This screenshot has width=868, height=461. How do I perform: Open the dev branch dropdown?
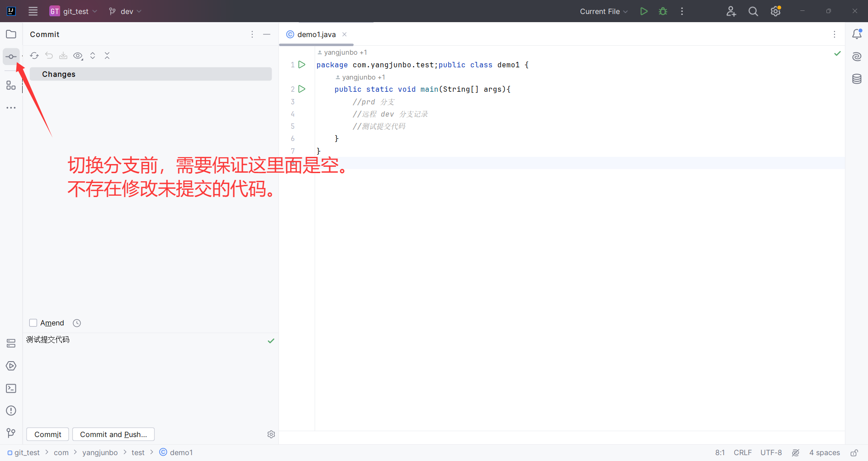pyautogui.click(x=125, y=11)
